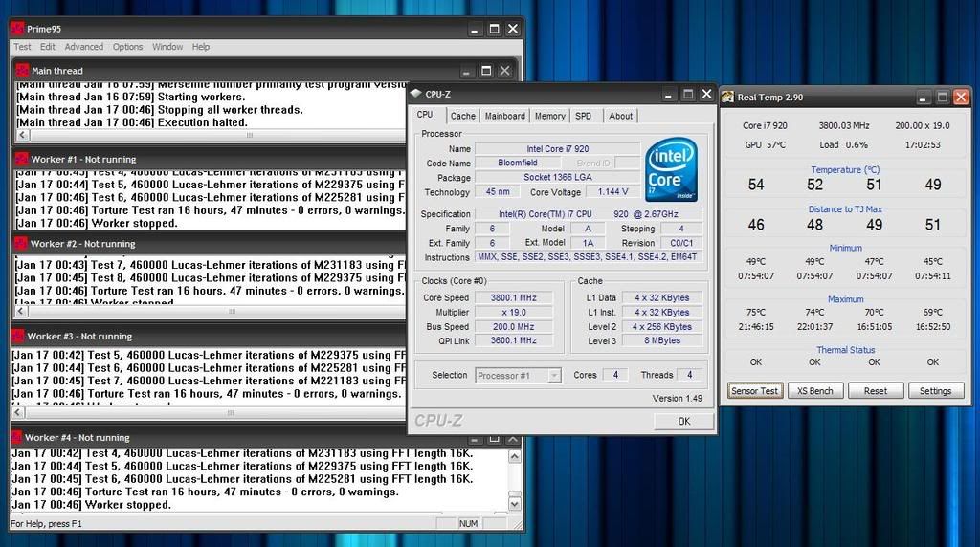The image size is (980, 547).
Task: Click OK button in CPU-Z
Action: coord(683,421)
